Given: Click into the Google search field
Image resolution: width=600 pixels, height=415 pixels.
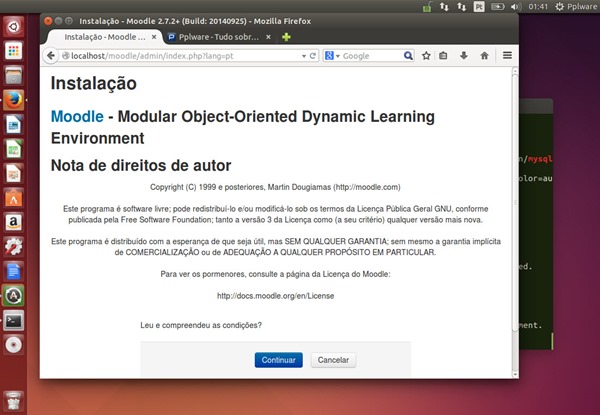Looking at the screenshot, I should click(x=371, y=56).
